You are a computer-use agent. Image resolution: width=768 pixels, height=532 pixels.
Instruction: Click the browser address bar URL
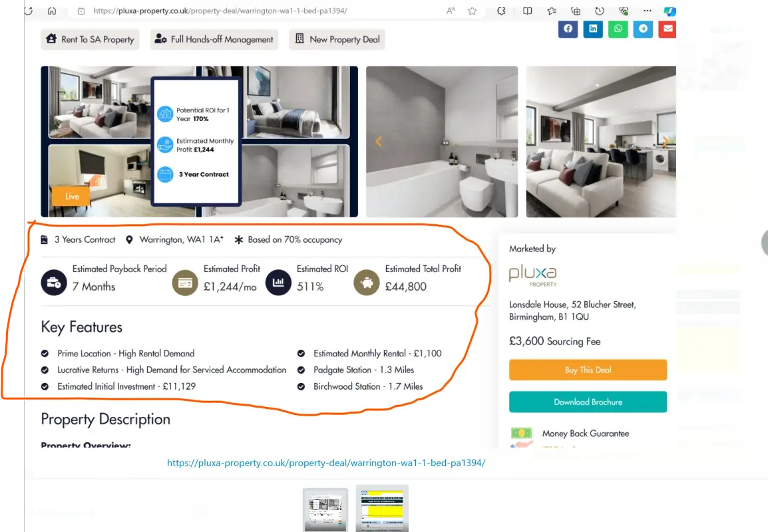coord(220,11)
